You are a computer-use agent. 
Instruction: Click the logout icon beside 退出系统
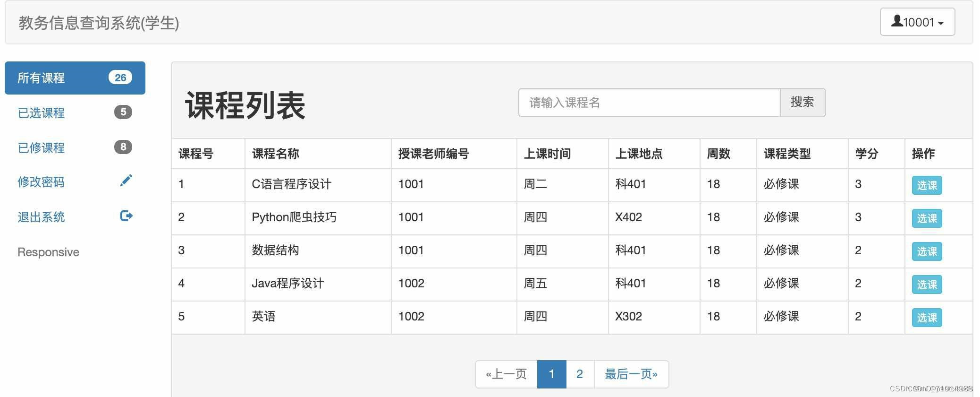(x=126, y=216)
